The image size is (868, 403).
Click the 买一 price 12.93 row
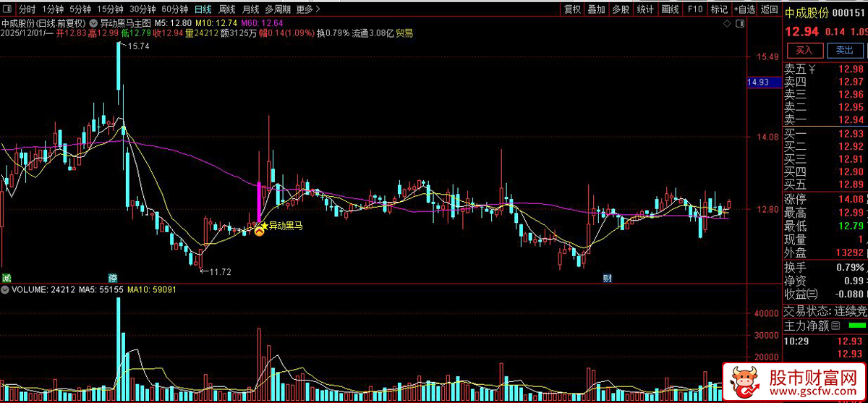[x=825, y=134]
